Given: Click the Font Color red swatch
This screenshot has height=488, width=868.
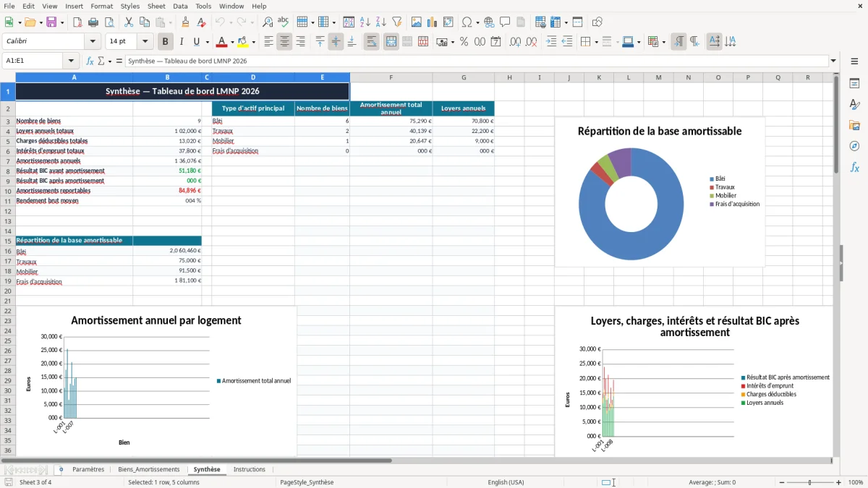Looking at the screenshot, I should [222, 42].
